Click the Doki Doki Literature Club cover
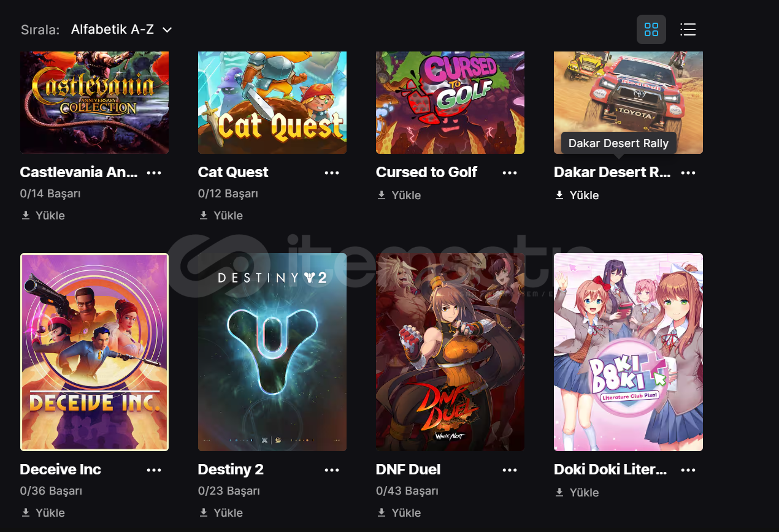The height and width of the screenshot is (532, 779). pos(628,352)
